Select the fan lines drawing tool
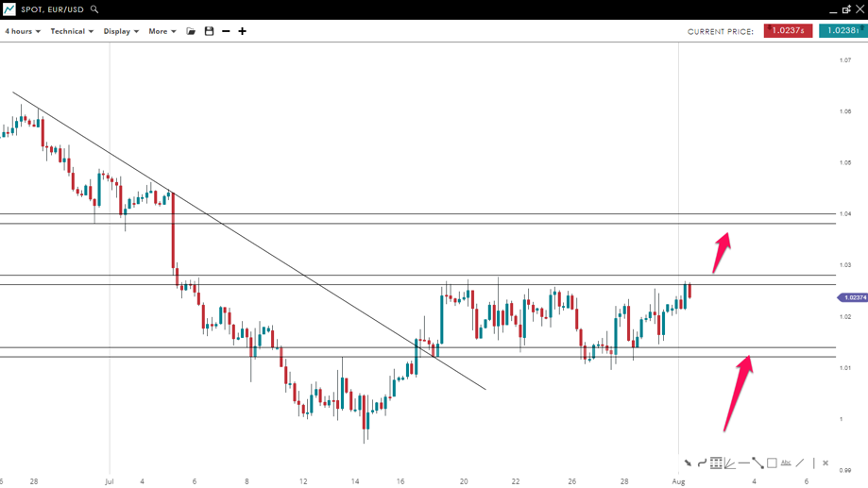The height and width of the screenshot is (488, 868). click(x=730, y=463)
